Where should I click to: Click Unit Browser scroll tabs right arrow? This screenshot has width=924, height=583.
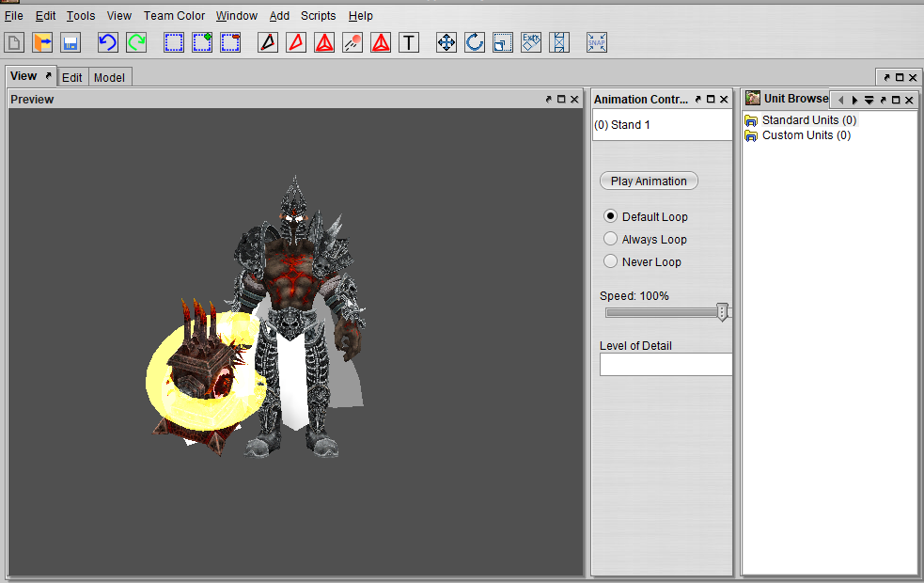854,101
